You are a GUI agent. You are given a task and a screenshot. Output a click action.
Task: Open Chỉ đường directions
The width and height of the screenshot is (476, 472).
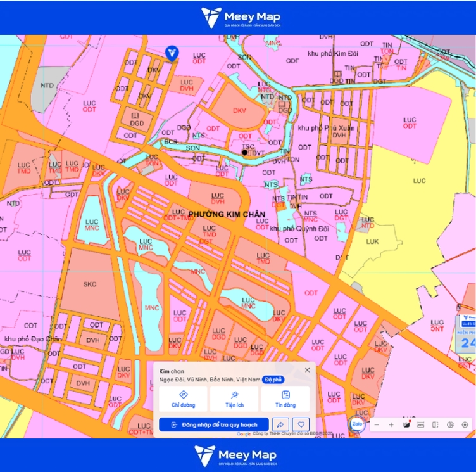pos(183,399)
